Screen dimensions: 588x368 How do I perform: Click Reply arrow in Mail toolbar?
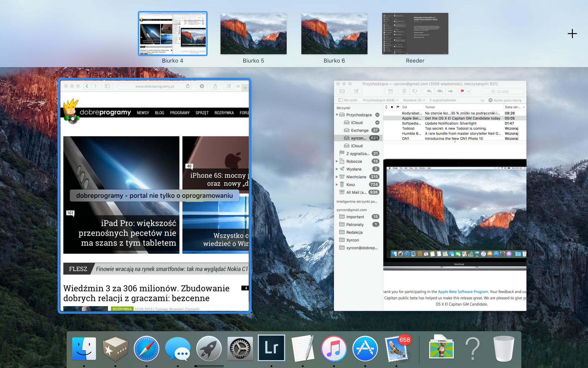(429, 91)
